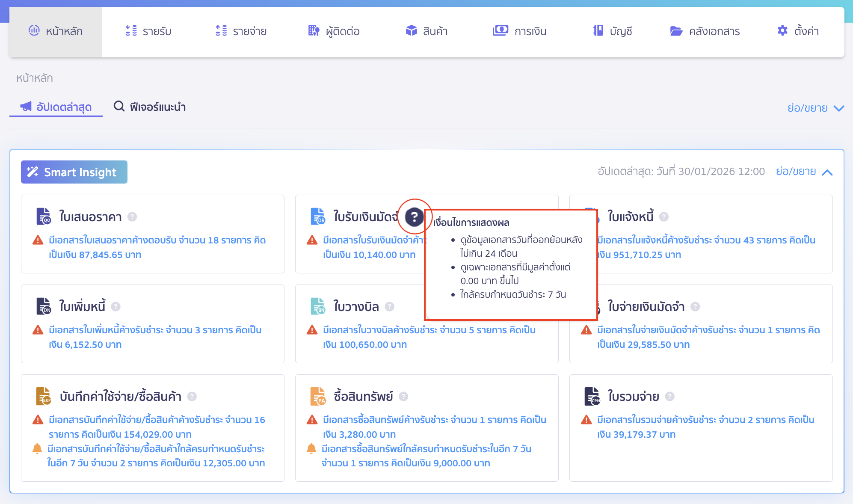
Task: Collapse the Smart Insight section via ย่อ/ขยาย chevron
Action: 827,172
